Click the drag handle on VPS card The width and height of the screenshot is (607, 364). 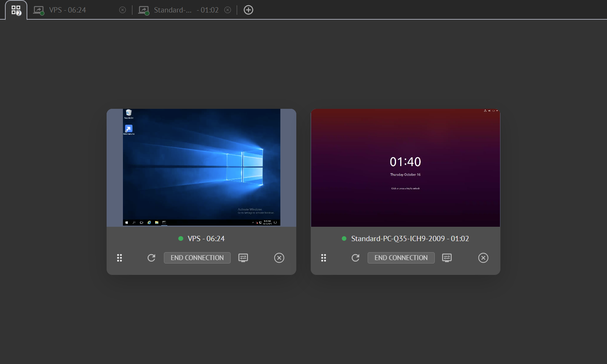(x=120, y=258)
